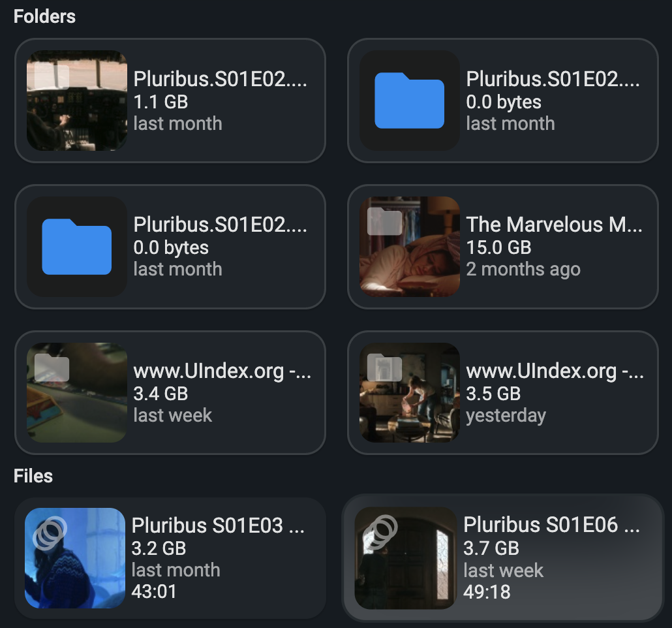Open the www.UIndex.org folder modified yesterday
672x628 pixels.
[555, 371]
